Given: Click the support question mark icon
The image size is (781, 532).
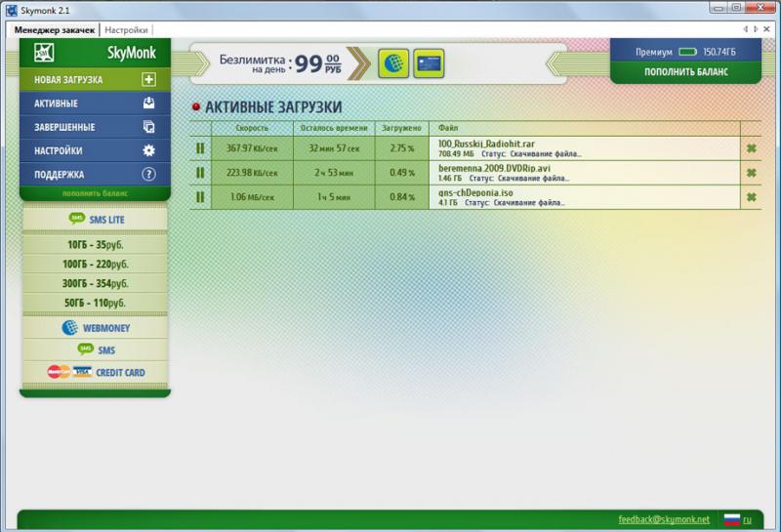Looking at the screenshot, I should (148, 174).
